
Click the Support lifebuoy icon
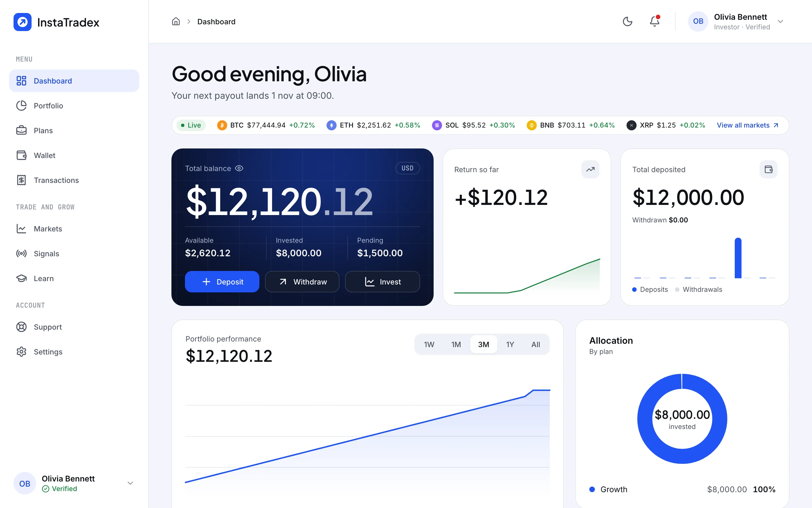21,327
